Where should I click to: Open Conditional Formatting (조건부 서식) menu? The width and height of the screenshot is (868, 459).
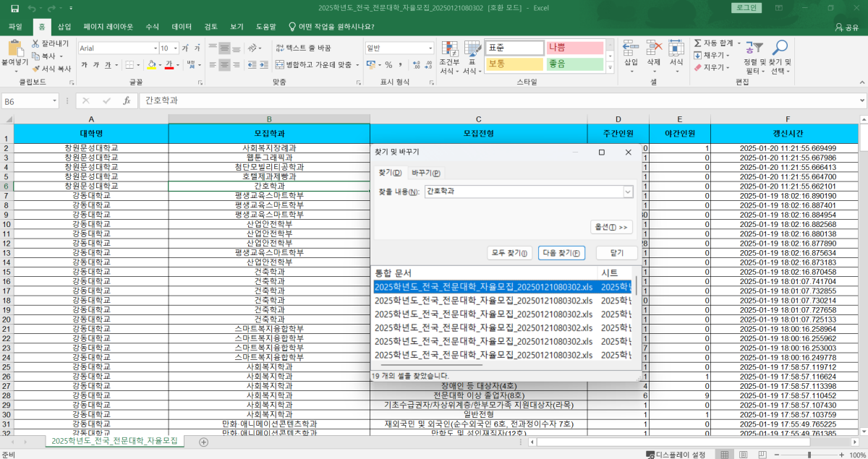click(449, 57)
